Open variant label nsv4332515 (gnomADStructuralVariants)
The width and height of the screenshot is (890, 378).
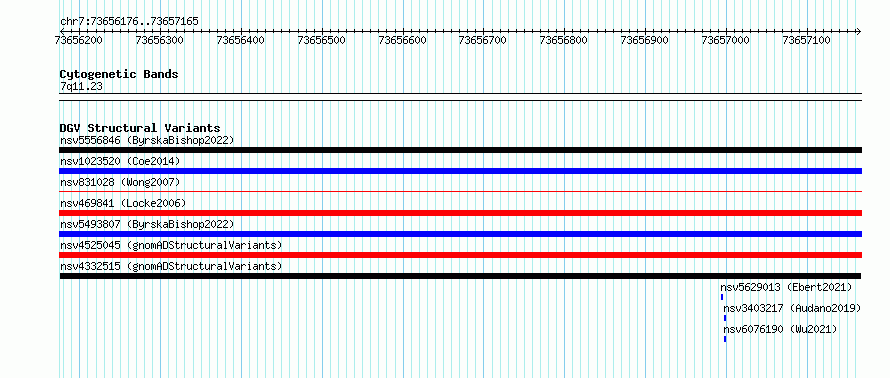(x=171, y=266)
